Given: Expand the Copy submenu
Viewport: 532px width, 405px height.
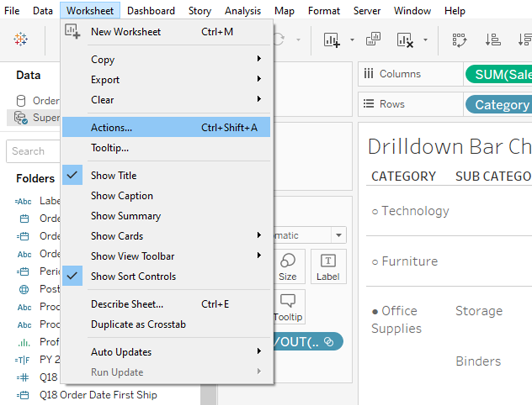Looking at the screenshot, I should pyautogui.click(x=166, y=59).
